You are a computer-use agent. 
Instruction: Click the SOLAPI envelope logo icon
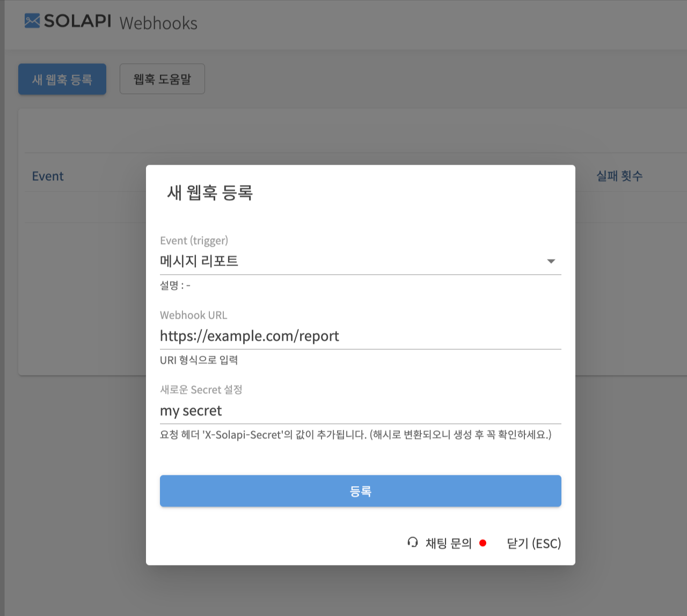pyautogui.click(x=32, y=21)
